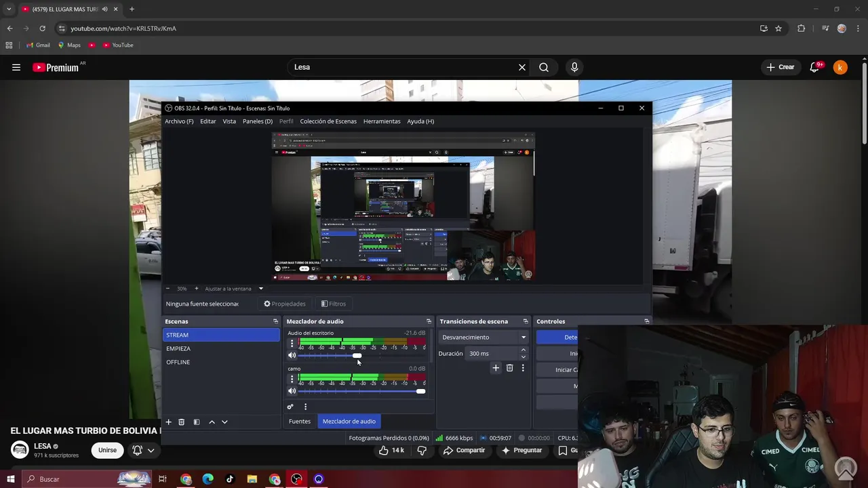Open the YouTube hamburger guide menu
This screenshot has height=488, width=868.
(16, 67)
